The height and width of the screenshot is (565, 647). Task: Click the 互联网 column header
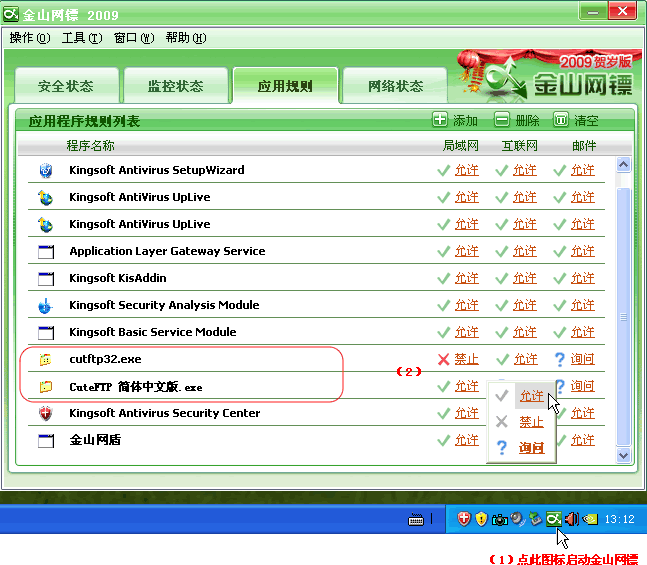point(519,146)
